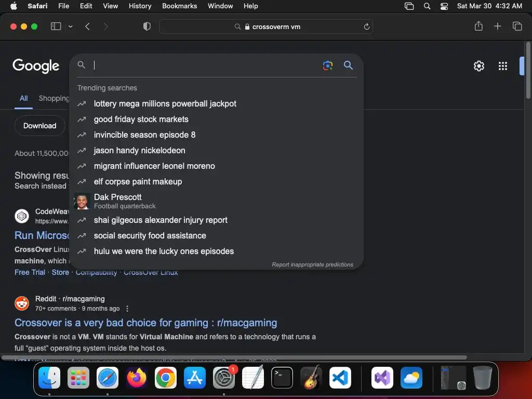
Task: Open the Free Trial sitelink
Action: 30,272
